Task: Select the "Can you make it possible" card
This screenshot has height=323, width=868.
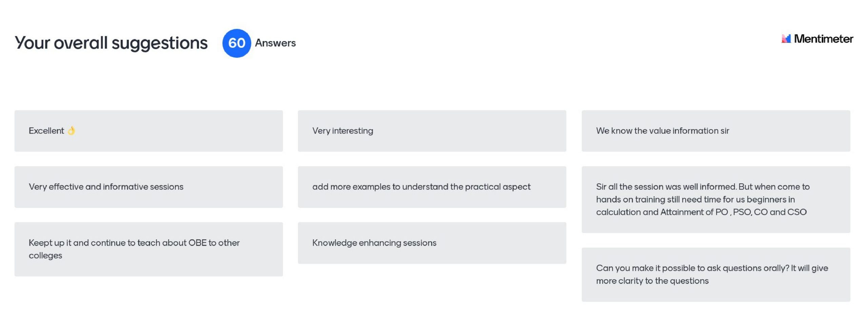Action: (715, 275)
